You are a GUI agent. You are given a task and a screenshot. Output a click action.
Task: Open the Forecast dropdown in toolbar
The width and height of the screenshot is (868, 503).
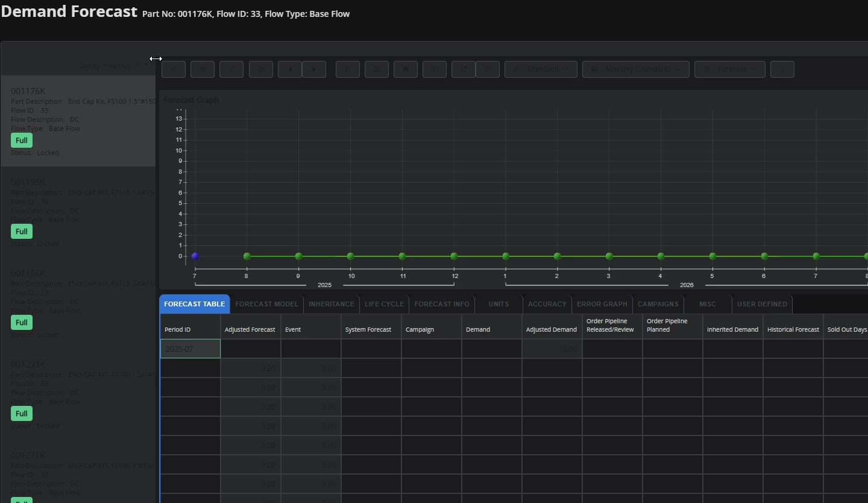point(730,69)
